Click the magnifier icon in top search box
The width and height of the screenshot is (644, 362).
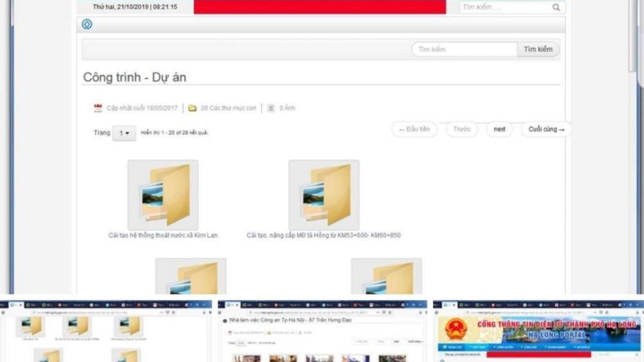pos(556,7)
